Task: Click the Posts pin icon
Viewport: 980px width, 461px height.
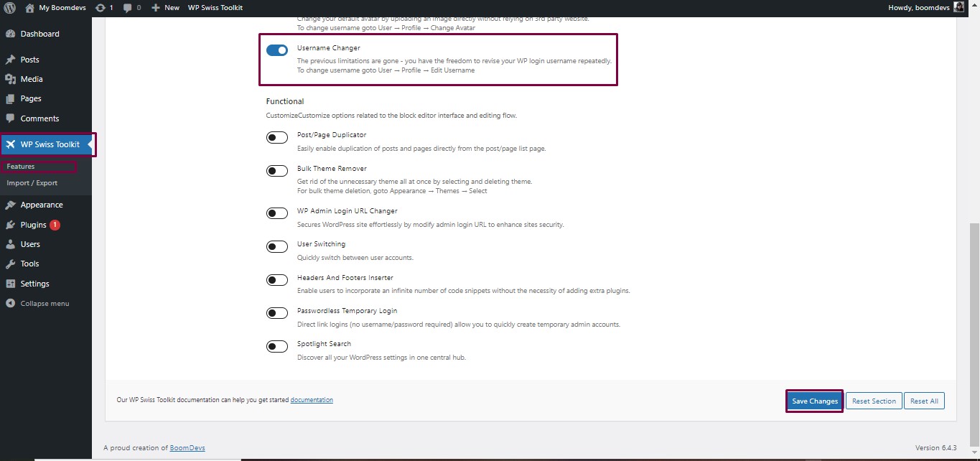Action: (x=10, y=60)
